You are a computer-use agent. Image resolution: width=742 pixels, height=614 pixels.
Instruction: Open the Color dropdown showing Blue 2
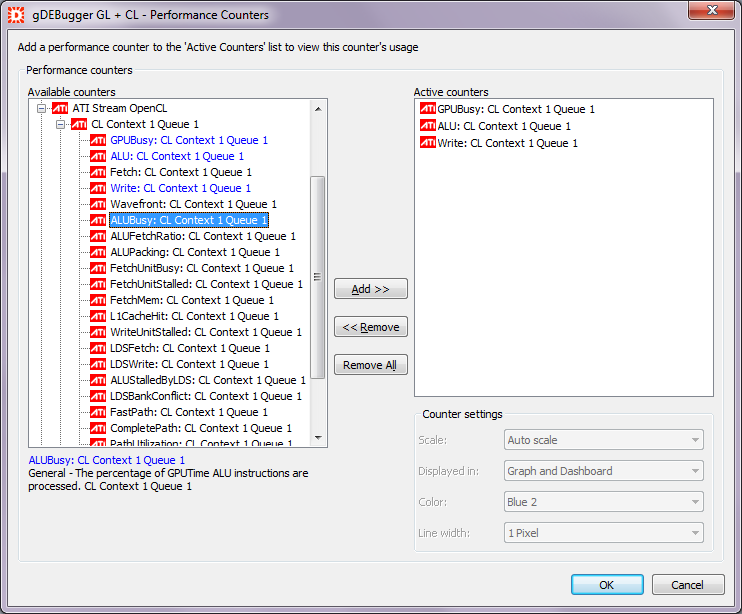[604, 502]
